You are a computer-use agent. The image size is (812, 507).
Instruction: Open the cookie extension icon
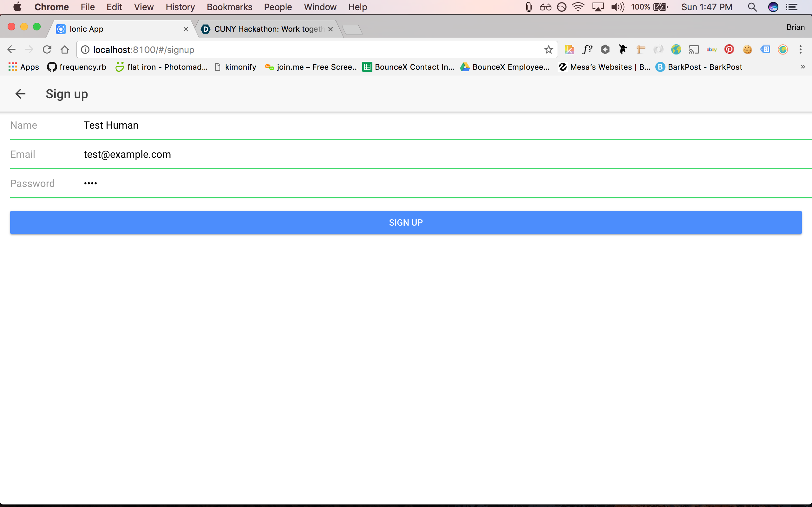click(747, 50)
